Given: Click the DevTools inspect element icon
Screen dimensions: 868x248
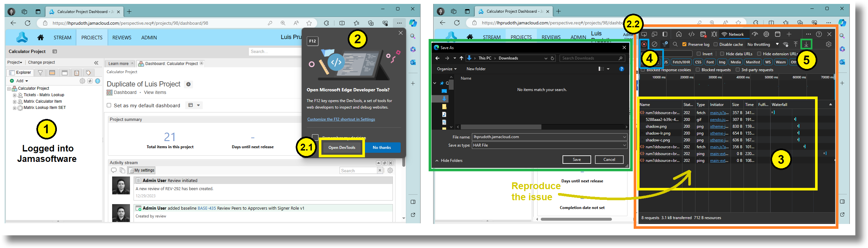Looking at the screenshot, I should click(644, 34).
